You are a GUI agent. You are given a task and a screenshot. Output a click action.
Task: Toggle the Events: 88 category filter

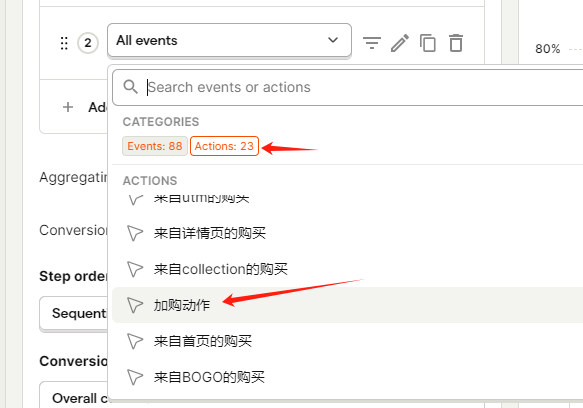coord(155,146)
